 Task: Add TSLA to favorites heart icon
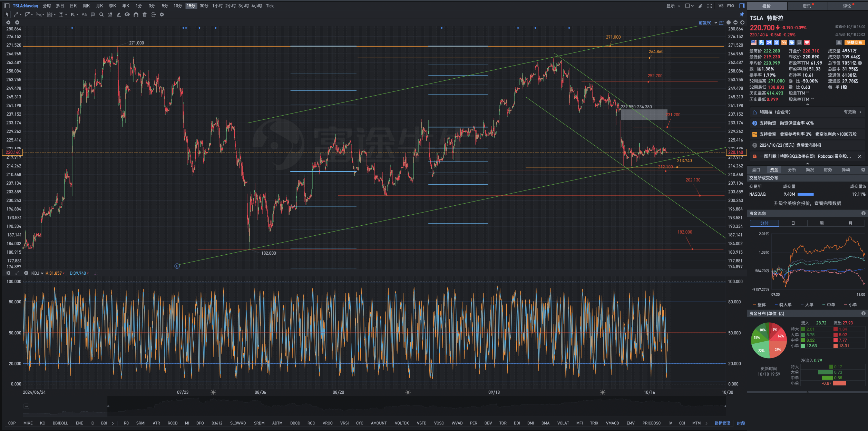coord(807,42)
